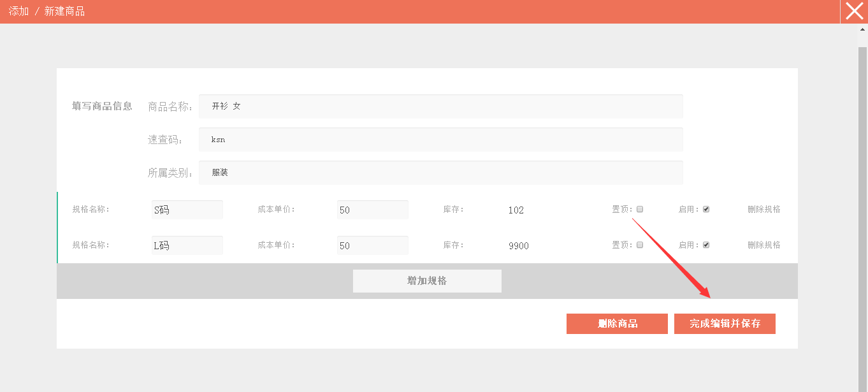Click 完成编辑并保存 to save the product
This screenshot has height=392, width=868.
coord(725,324)
